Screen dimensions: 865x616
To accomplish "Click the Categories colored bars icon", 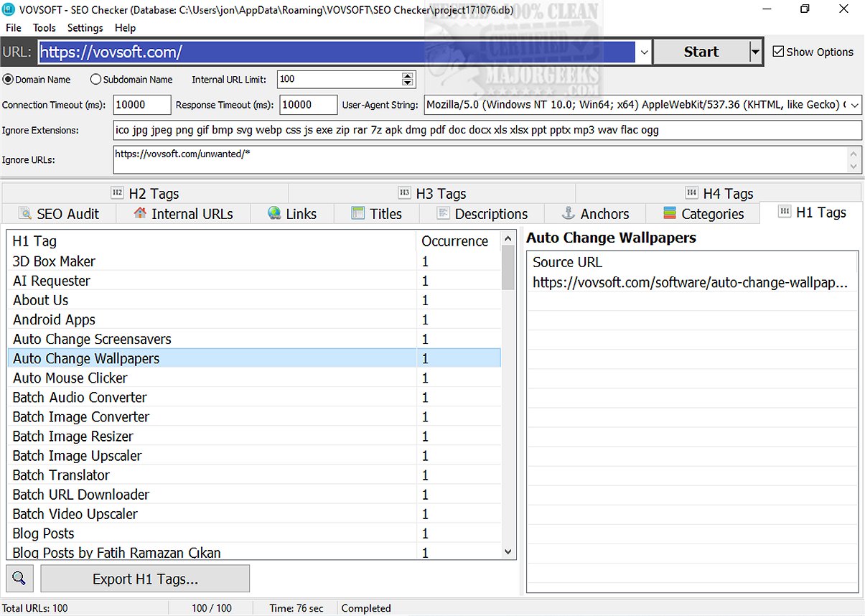I will pos(670,213).
